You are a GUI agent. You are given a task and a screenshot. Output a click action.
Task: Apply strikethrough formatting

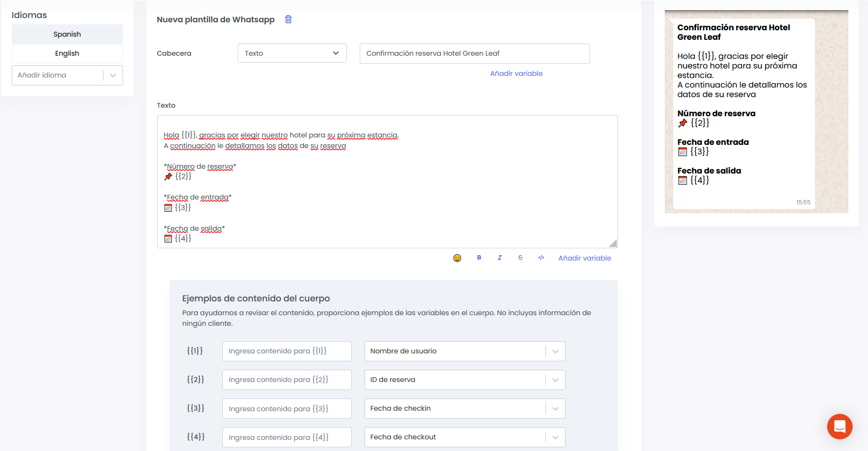click(520, 257)
